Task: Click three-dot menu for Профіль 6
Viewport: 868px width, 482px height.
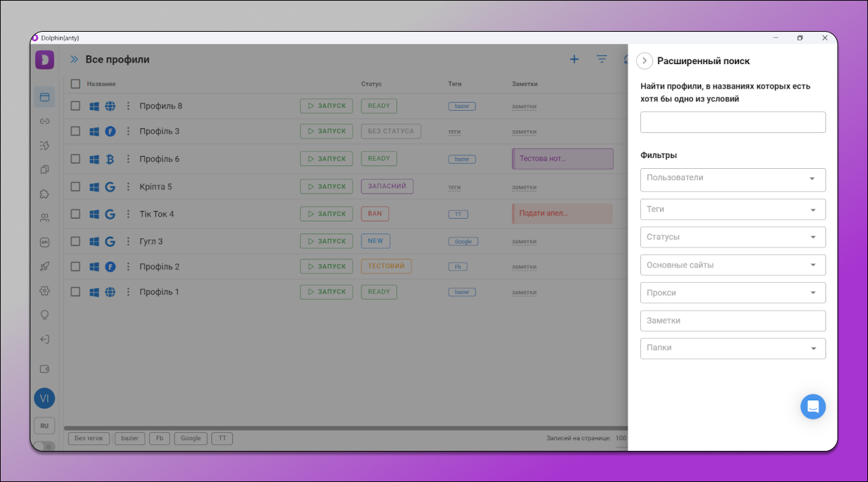Action: 128,159
